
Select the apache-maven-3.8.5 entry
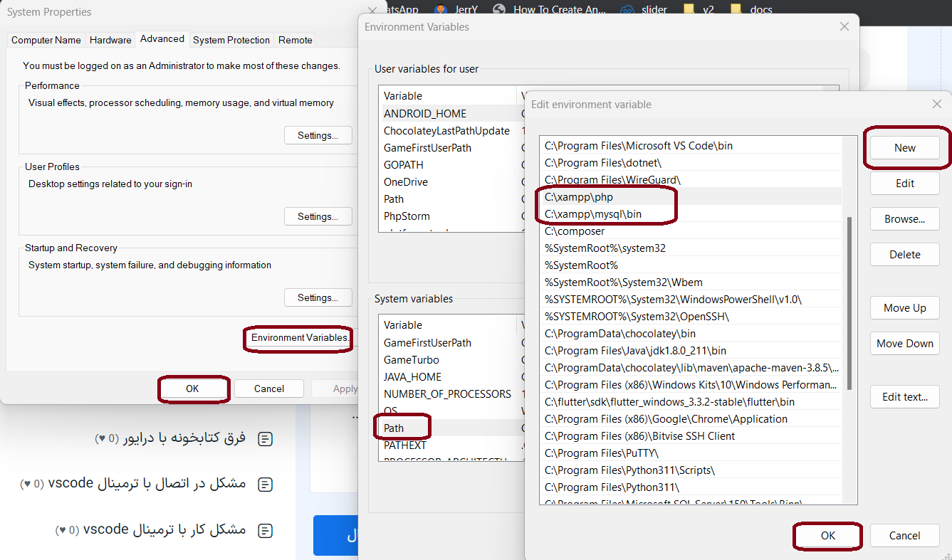(690, 367)
